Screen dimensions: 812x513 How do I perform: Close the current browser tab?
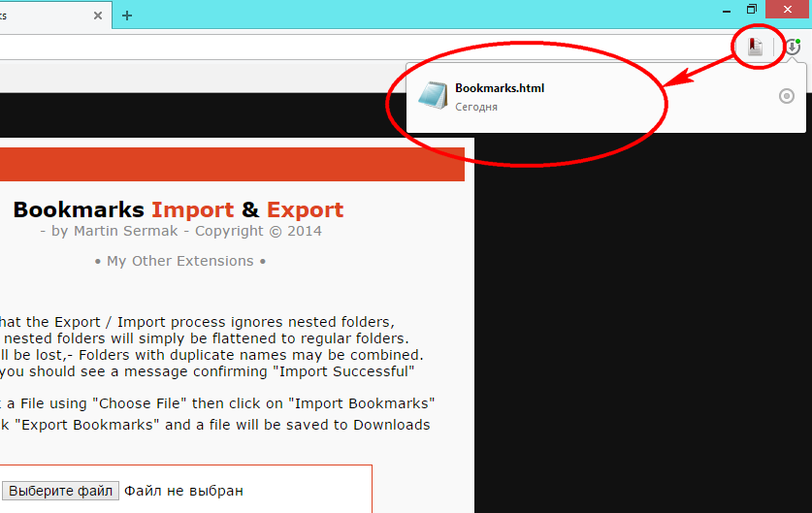tap(98, 16)
